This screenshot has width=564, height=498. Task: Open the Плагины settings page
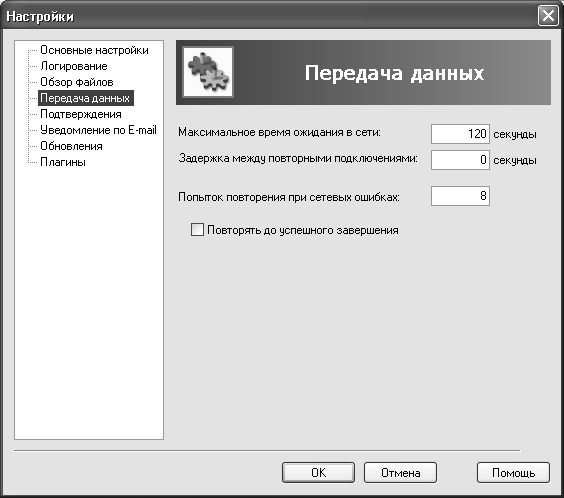click(63, 162)
